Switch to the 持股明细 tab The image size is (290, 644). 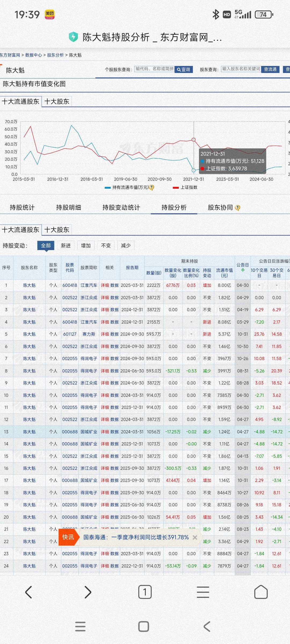[x=69, y=207]
